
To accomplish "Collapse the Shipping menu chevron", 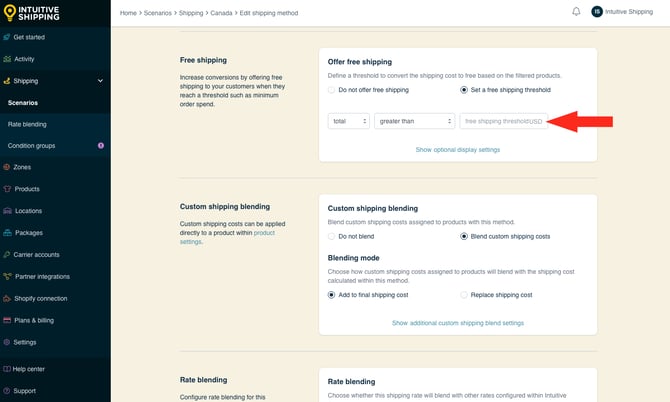I will point(100,81).
